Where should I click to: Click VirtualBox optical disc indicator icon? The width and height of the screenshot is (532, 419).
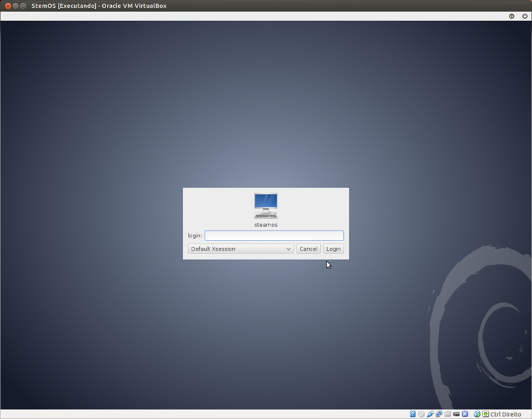pyautogui.click(x=422, y=414)
